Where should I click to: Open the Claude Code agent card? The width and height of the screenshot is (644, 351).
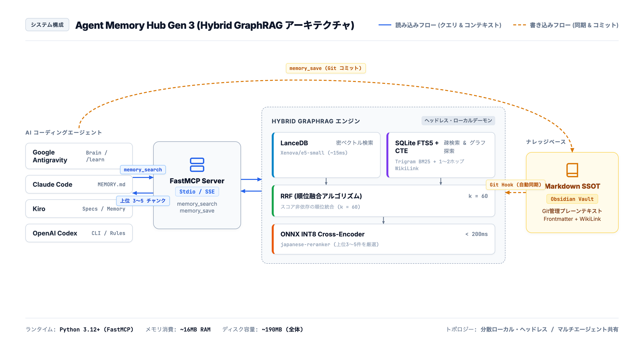click(79, 184)
